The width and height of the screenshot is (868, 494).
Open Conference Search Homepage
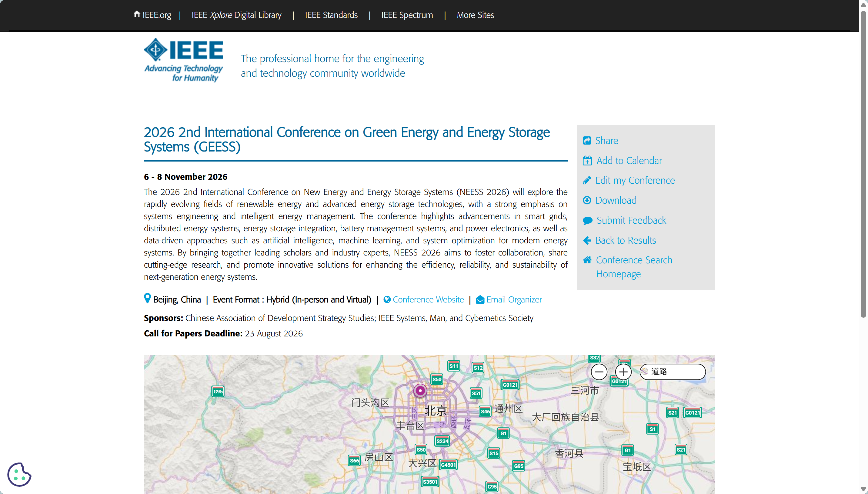coord(634,267)
